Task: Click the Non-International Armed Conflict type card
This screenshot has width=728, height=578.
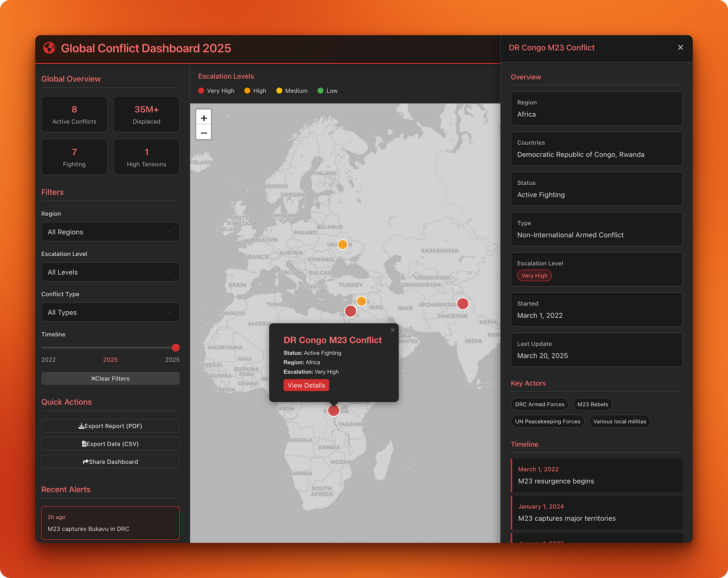Action: point(597,229)
